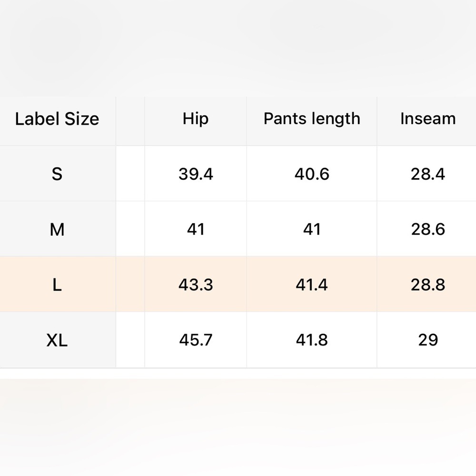The height and width of the screenshot is (476, 476).
Task: Click the 40.6 pants length value
Action: tap(312, 174)
